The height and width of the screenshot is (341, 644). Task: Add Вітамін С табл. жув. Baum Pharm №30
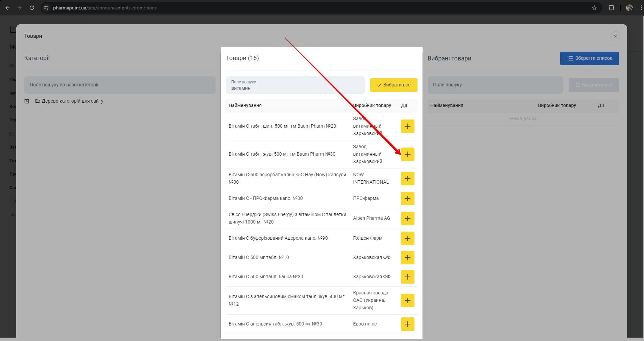[x=407, y=154]
